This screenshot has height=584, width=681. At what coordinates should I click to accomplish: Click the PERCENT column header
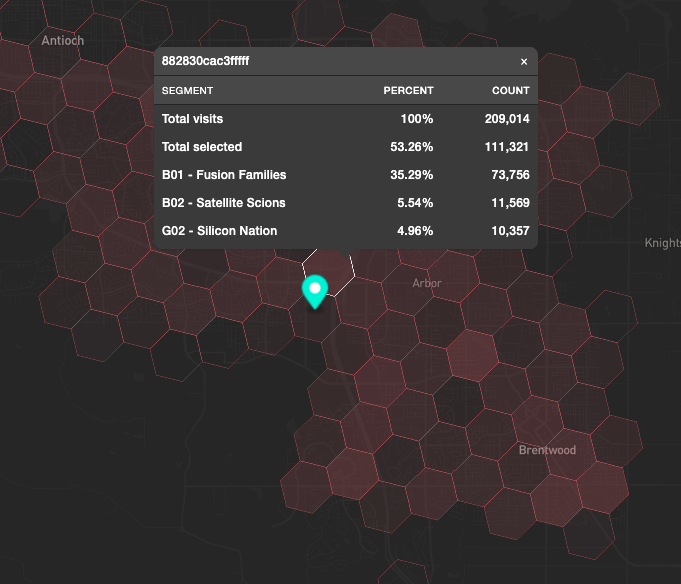click(x=408, y=90)
